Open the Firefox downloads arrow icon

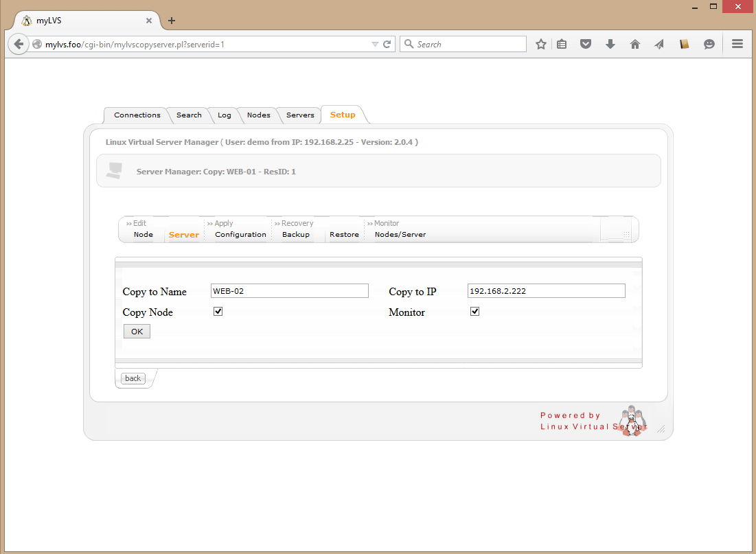click(x=610, y=44)
